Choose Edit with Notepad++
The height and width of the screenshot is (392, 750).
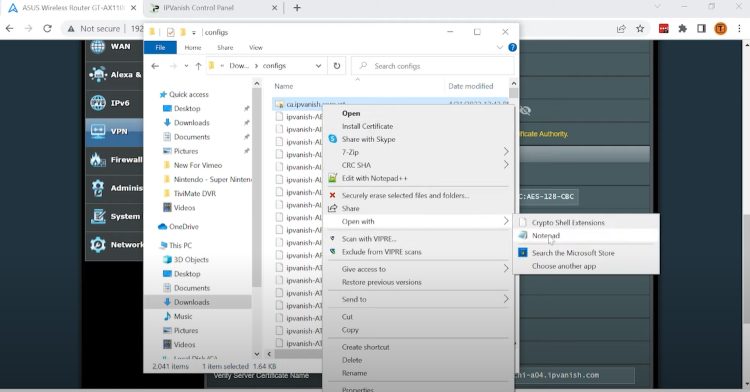click(375, 178)
